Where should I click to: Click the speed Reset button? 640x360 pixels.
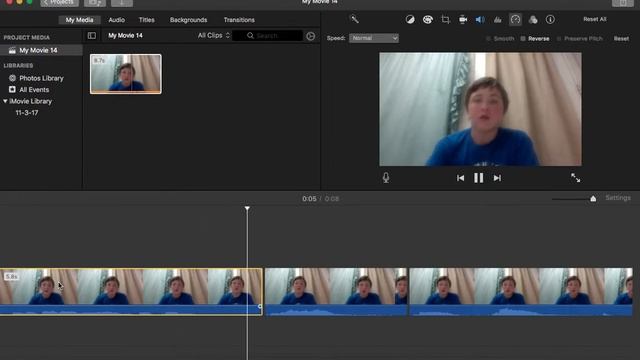click(x=621, y=39)
